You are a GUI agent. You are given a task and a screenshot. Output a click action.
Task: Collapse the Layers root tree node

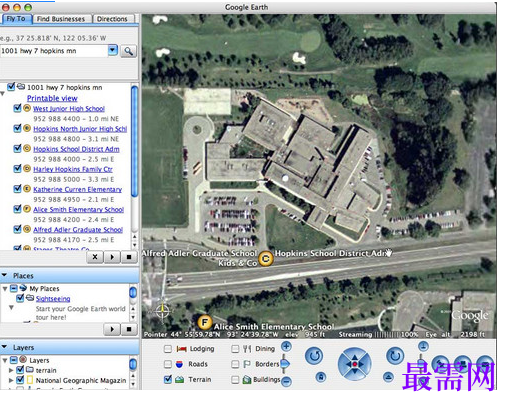tap(5, 360)
